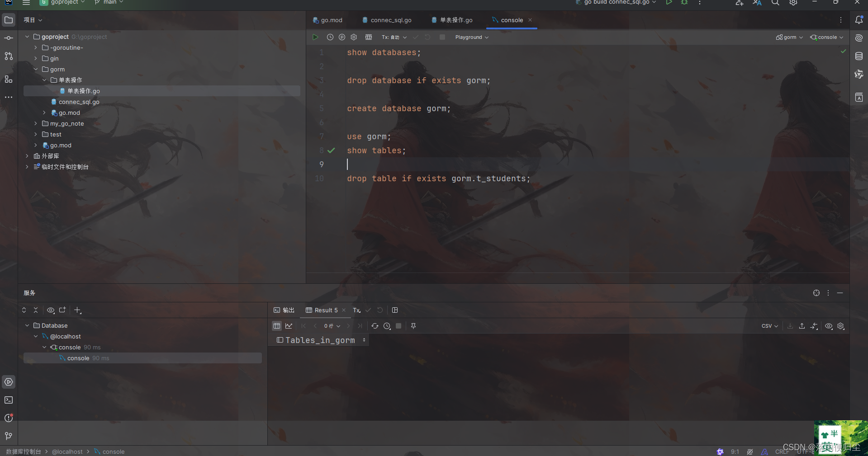Open services in new tab icon
This screenshot has width=868, height=456.
click(62, 310)
